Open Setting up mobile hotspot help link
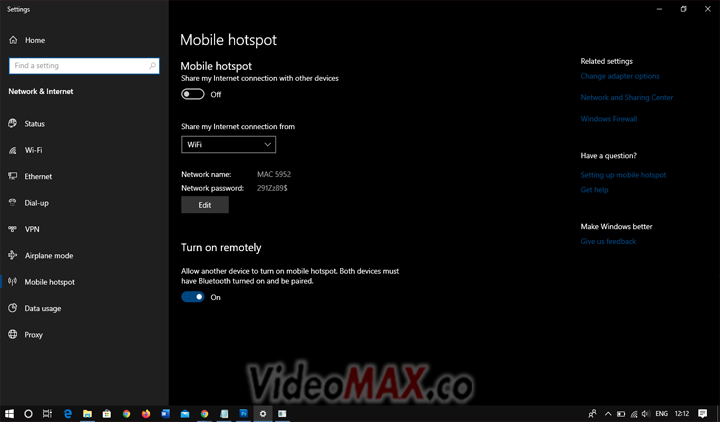 point(623,175)
